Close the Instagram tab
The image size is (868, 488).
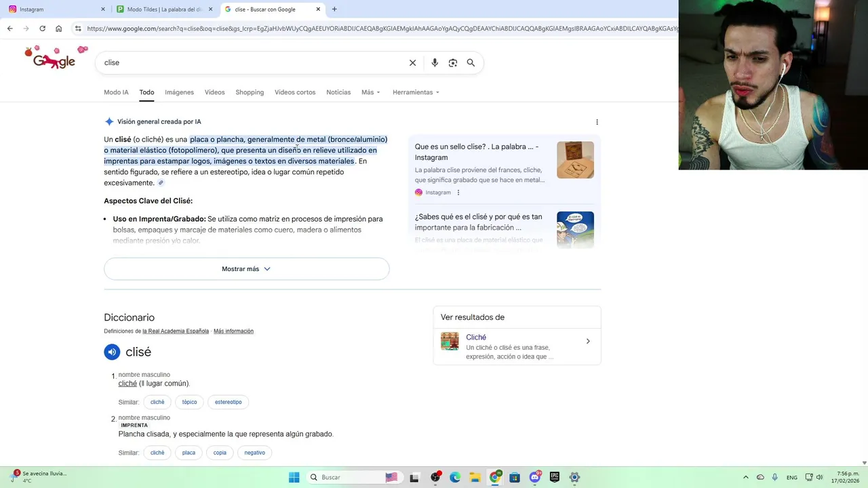(103, 9)
